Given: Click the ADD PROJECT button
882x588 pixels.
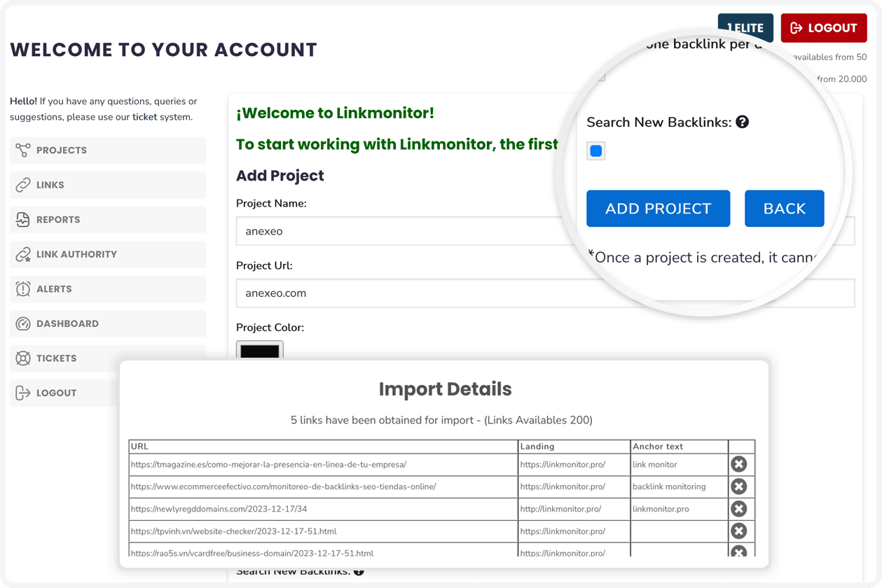Looking at the screenshot, I should 659,209.
